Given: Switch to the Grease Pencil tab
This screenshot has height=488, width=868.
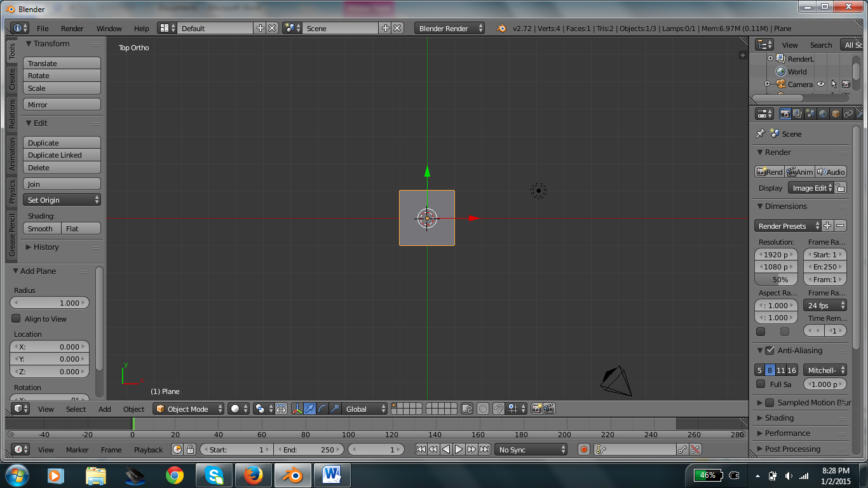Looking at the screenshot, I should (x=11, y=235).
